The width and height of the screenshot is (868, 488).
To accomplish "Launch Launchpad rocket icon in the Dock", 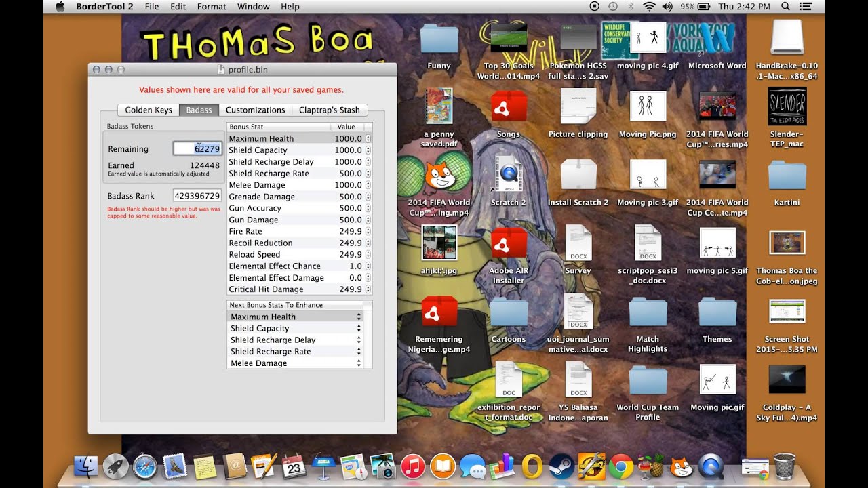I will [x=115, y=466].
